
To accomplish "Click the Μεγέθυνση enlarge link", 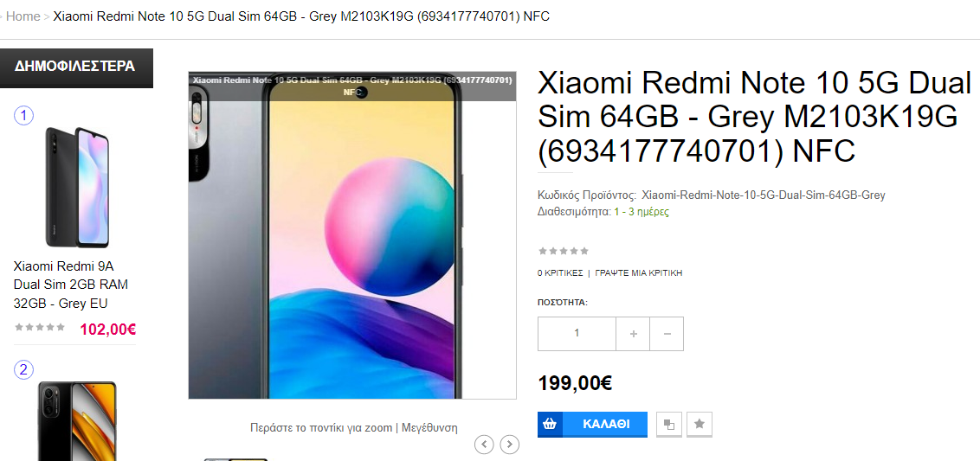I will [x=429, y=428].
